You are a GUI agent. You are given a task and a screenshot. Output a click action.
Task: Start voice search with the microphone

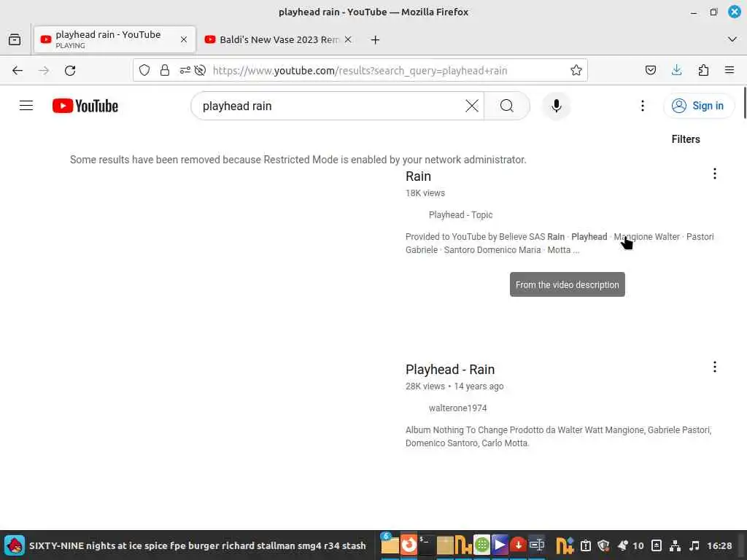tap(556, 106)
